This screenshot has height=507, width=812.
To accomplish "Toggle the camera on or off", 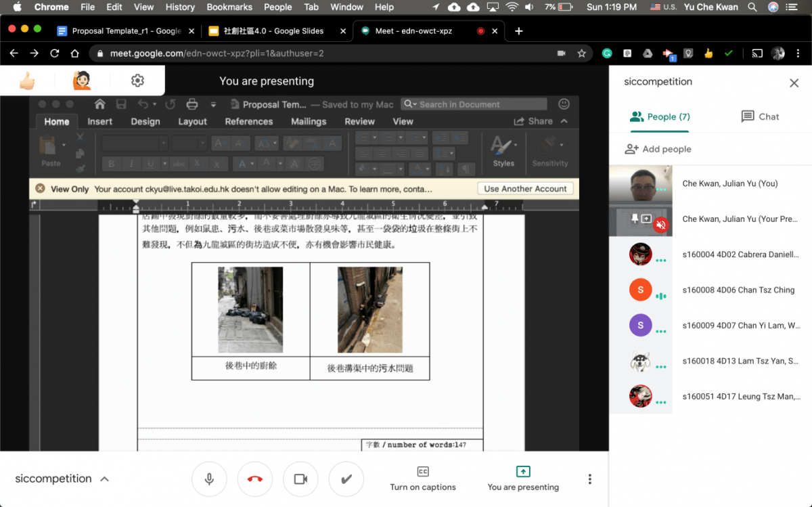I will click(x=300, y=479).
